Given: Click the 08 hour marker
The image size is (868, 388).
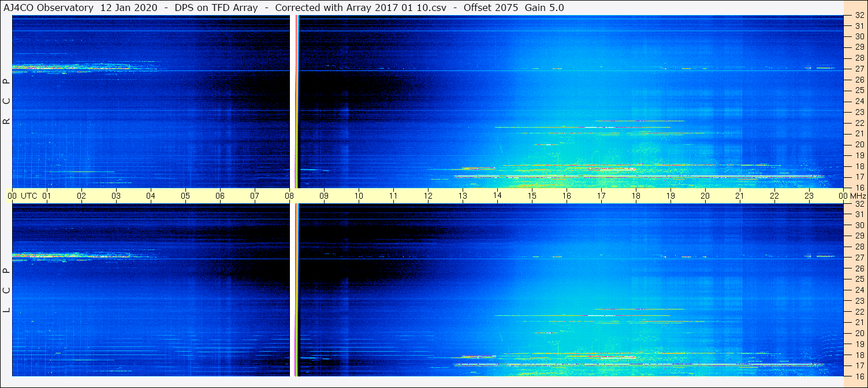Looking at the screenshot, I should 289,196.
